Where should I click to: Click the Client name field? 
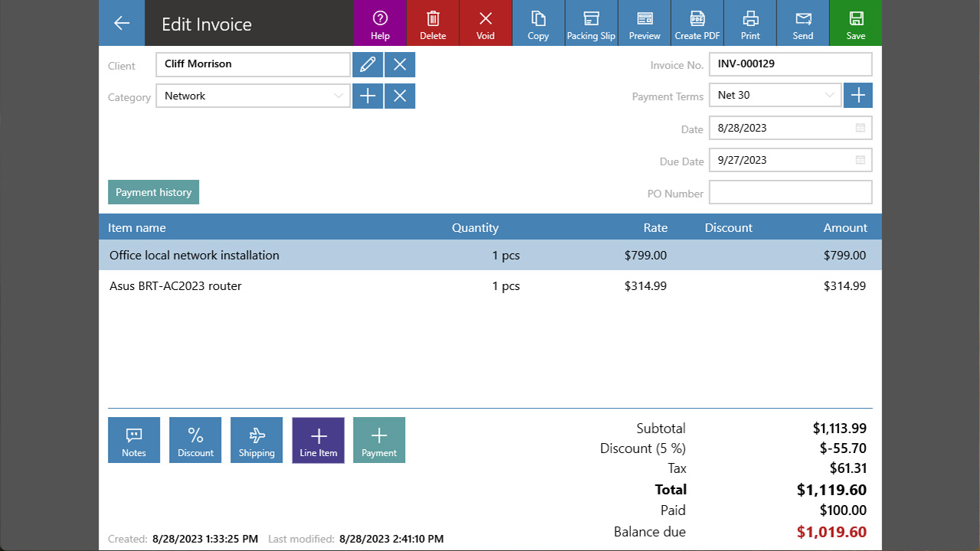253,64
